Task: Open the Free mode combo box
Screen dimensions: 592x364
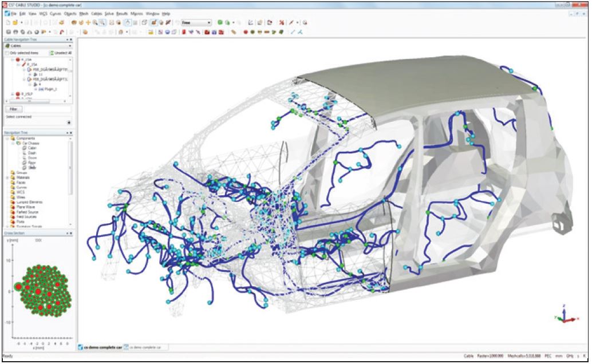Action: [x=196, y=22]
